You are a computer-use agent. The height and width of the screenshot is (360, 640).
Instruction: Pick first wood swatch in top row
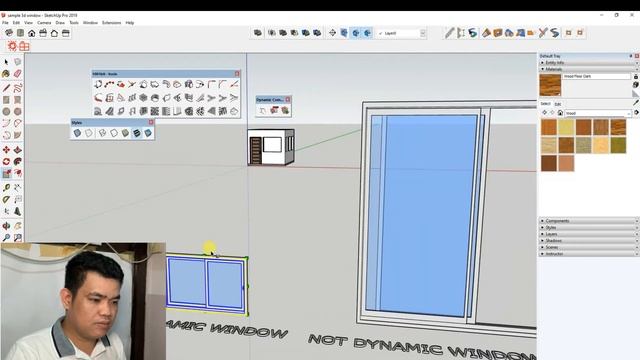coord(549,127)
